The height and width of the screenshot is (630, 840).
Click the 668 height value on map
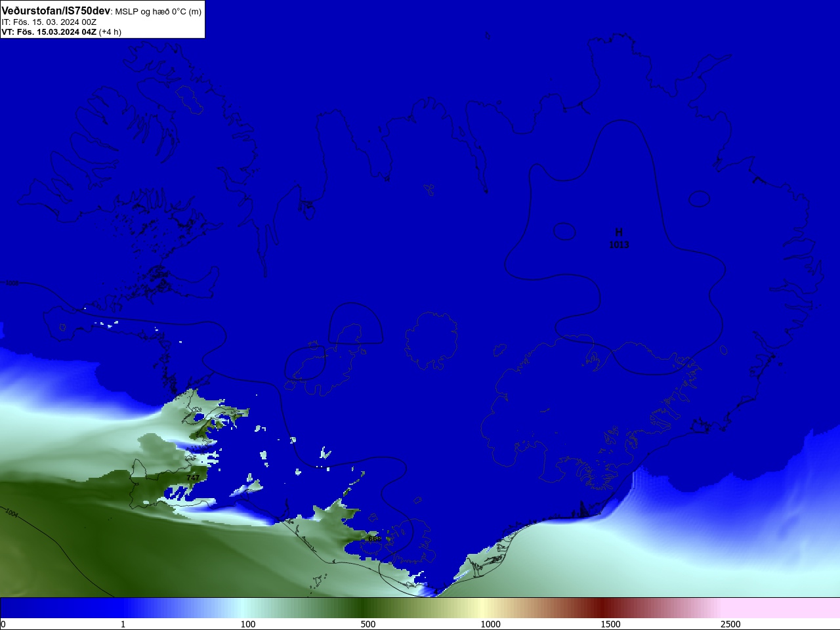tap(375, 539)
